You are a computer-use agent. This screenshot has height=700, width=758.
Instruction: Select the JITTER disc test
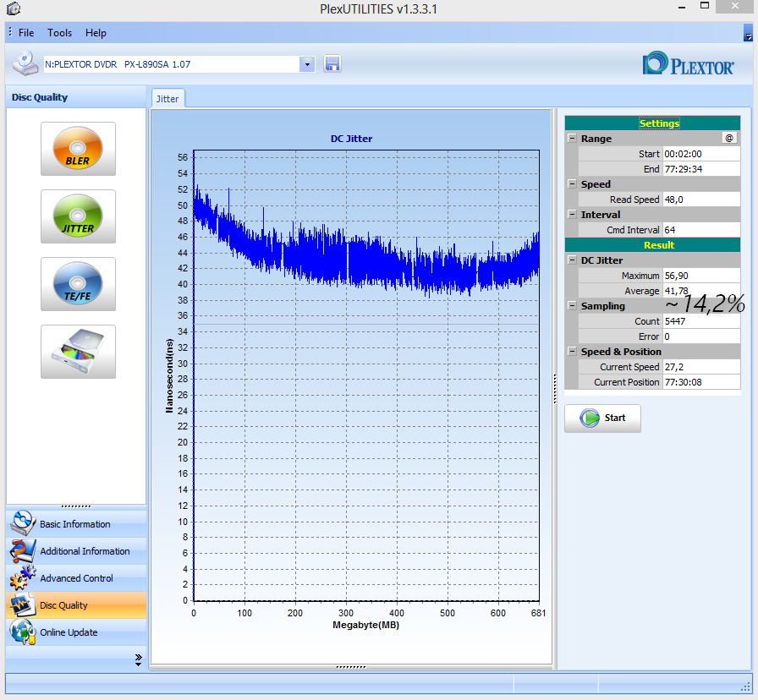coord(78,216)
